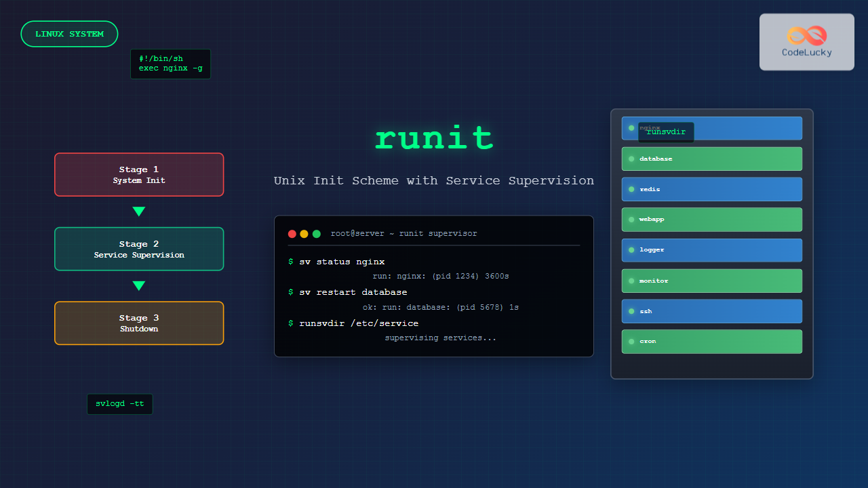868x488 pixels.
Task: Select the root@server runit supervisor title bar
Action: (403, 233)
